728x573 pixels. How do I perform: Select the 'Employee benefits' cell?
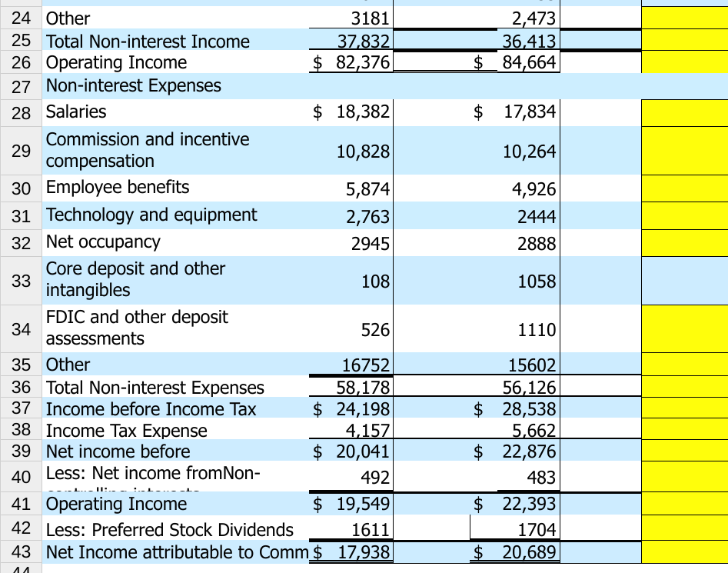(x=175, y=188)
